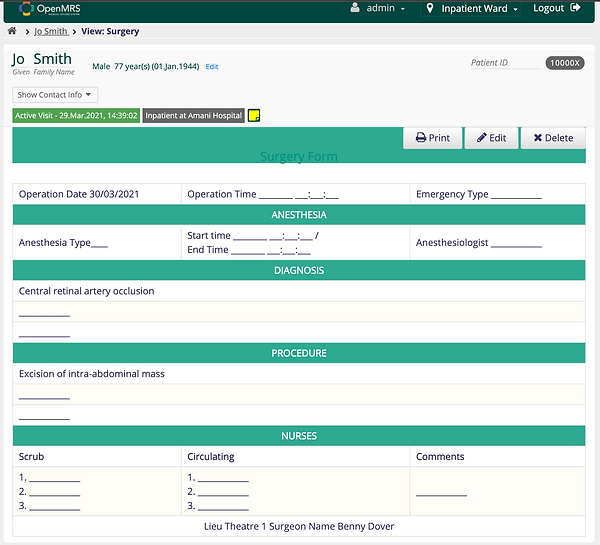Click the patient name Smith
The height and width of the screenshot is (545, 600).
(x=52, y=59)
